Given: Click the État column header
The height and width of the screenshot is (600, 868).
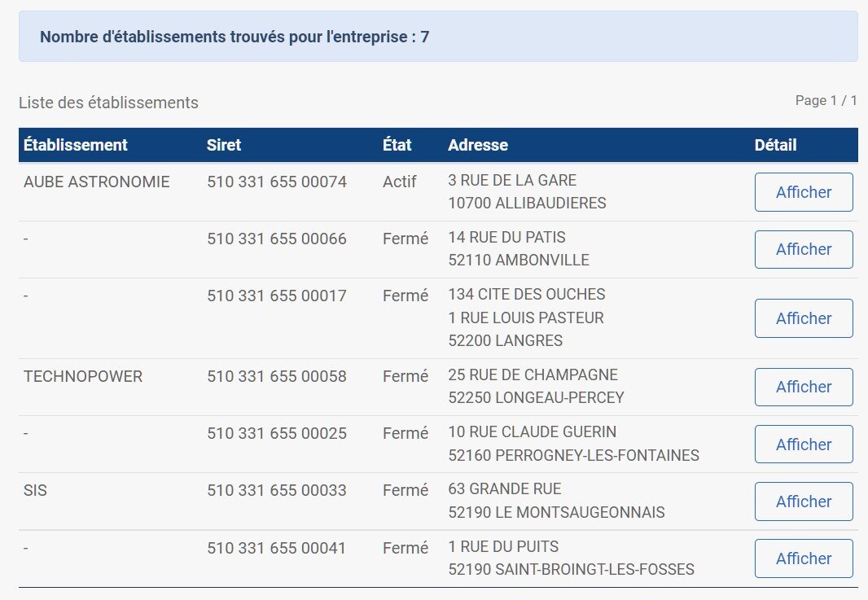Looking at the screenshot, I should tap(397, 145).
